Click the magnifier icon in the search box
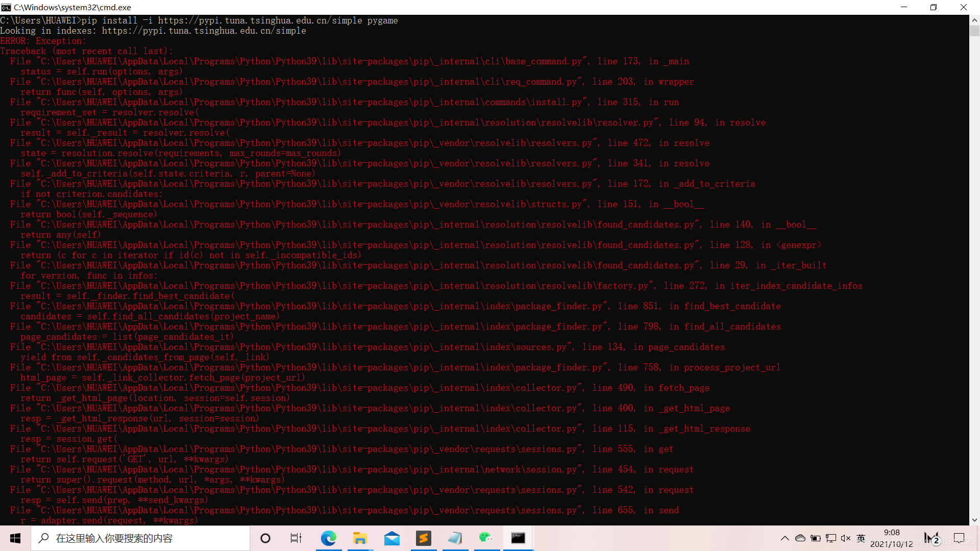The height and width of the screenshot is (551, 980). click(x=44, y=538)
